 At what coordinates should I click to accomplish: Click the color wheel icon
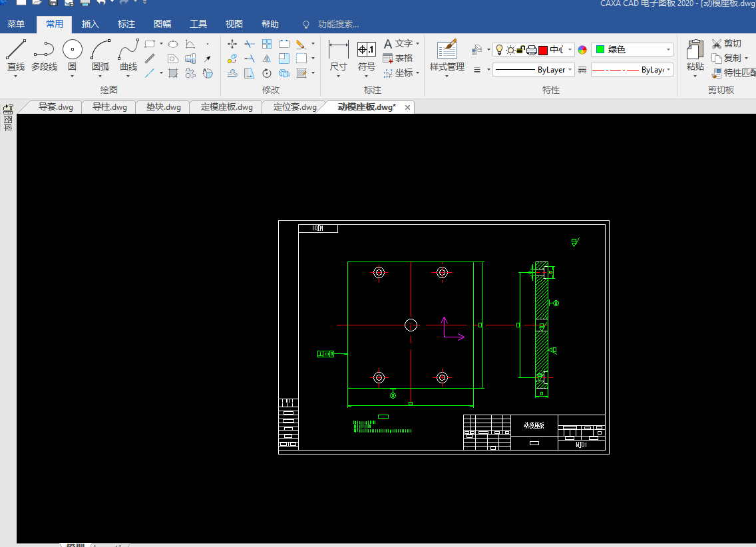[582, 50]
